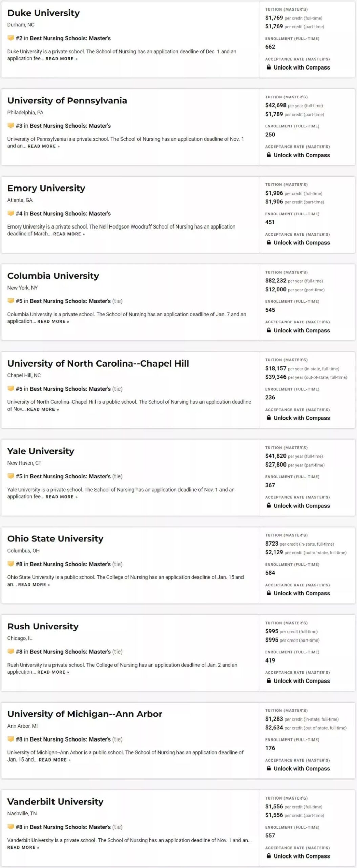Click the badge icon beside Duke's #2 ranking
This screenshot has width=357, height=868.
point(11,38)
